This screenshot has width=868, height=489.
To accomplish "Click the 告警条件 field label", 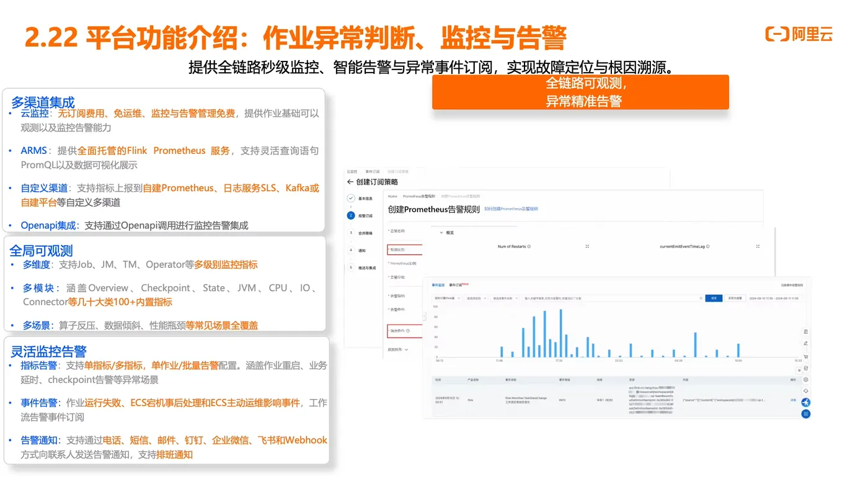I will 396,310.
